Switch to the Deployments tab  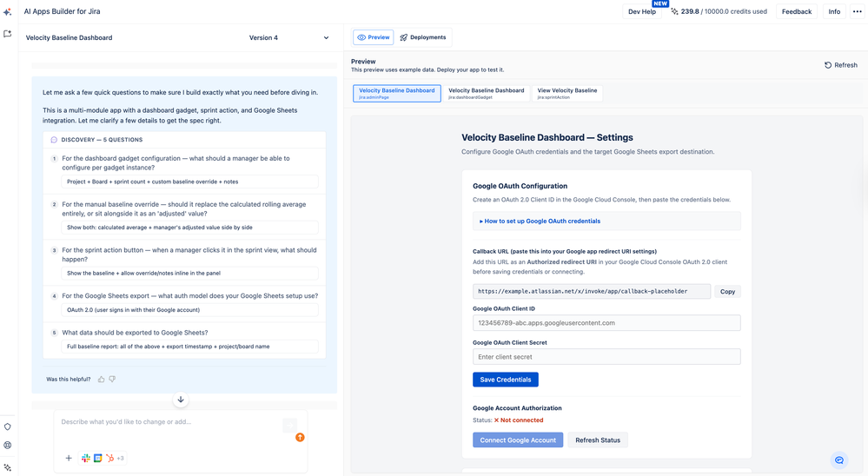point(423,37)
